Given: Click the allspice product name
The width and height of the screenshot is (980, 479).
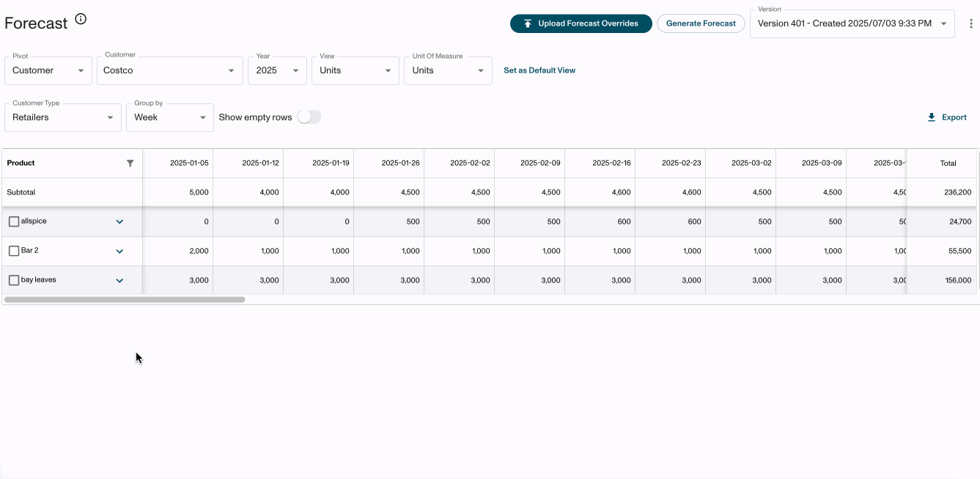Looking at the screenshot, I should pos(34,221).
